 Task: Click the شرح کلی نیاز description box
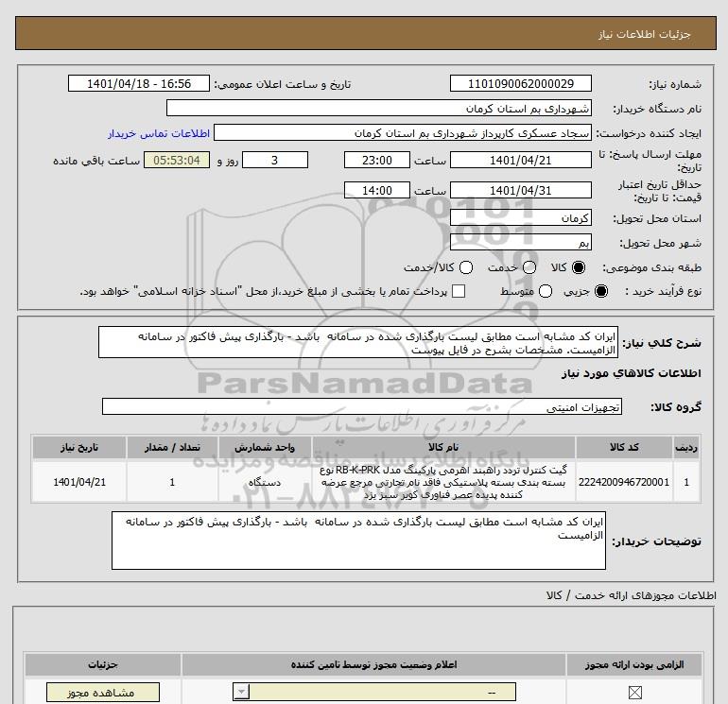coord(358,342)
